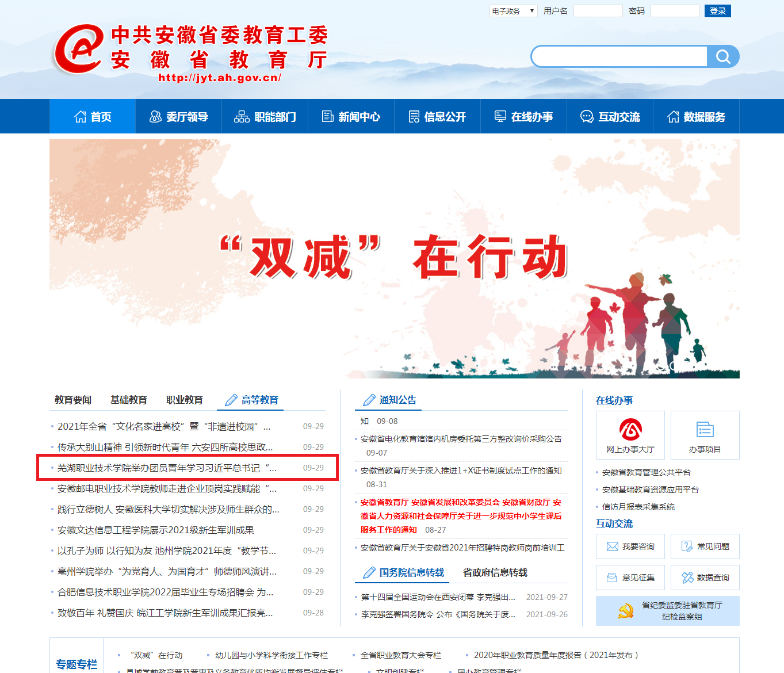Open 常见问题 help icon button
The width and height of the screenshot is (784, 673).
705,546
